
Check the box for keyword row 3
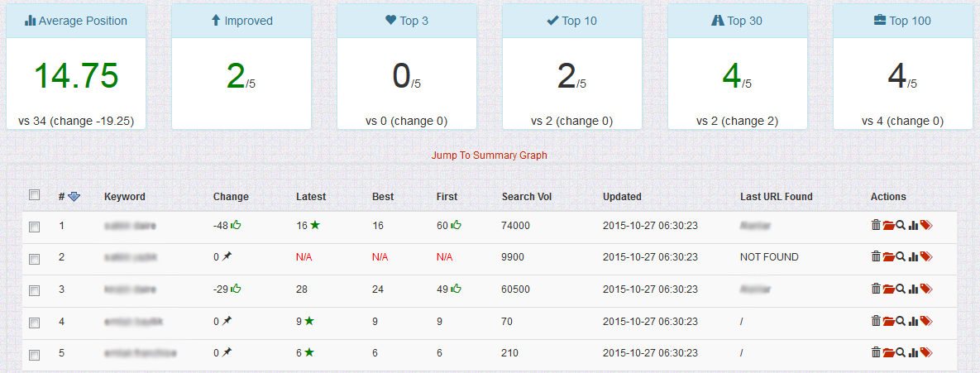click(35, 290)
